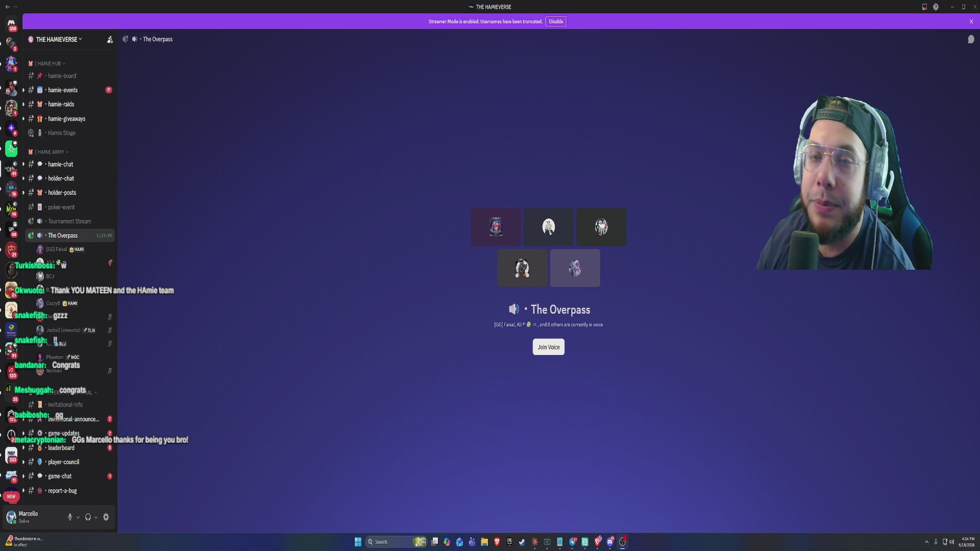Open the hamie-giveaways channel
980x551 pixels.
click(70, 118)
